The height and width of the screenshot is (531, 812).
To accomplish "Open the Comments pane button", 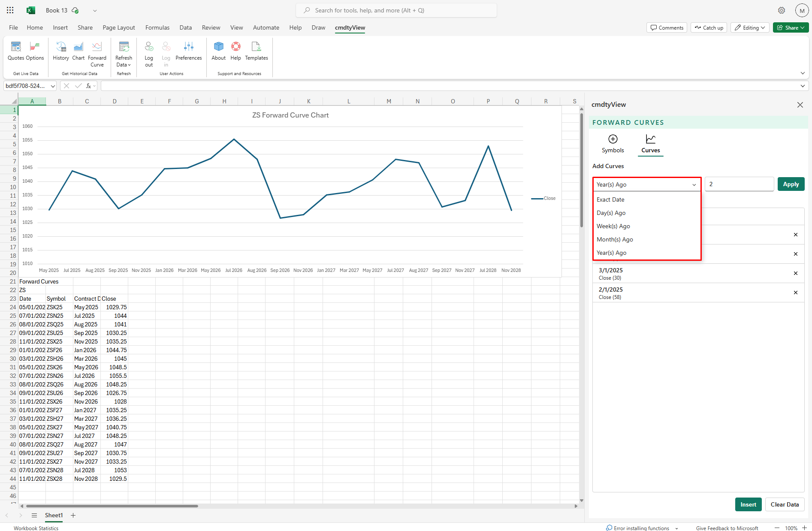I will click(667, 27).
